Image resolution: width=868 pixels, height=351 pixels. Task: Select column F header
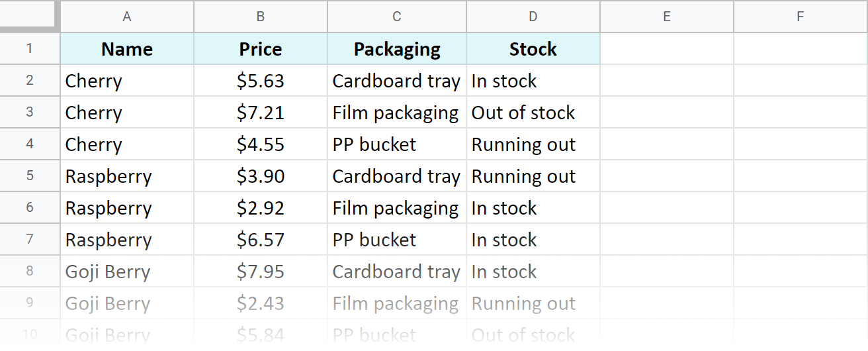(x=801, y=17)
